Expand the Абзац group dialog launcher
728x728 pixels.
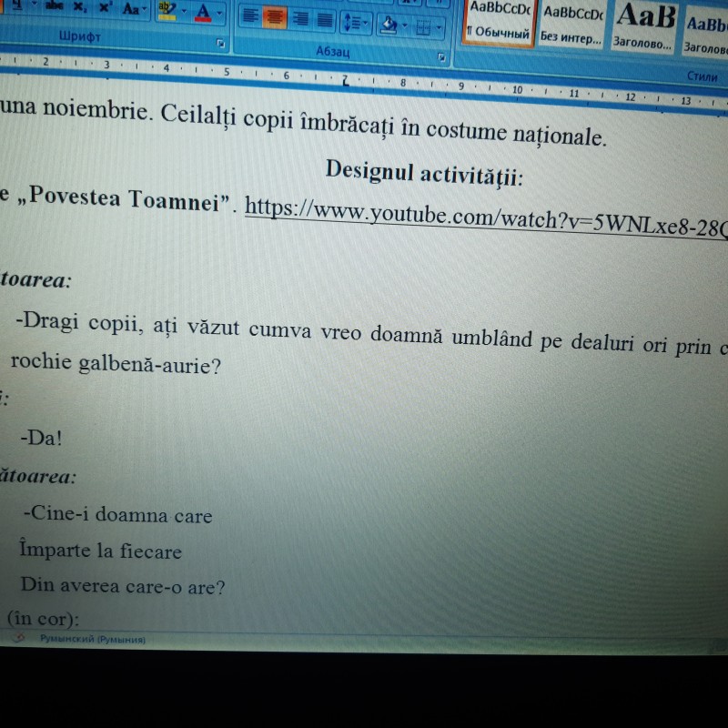(440, 57)
